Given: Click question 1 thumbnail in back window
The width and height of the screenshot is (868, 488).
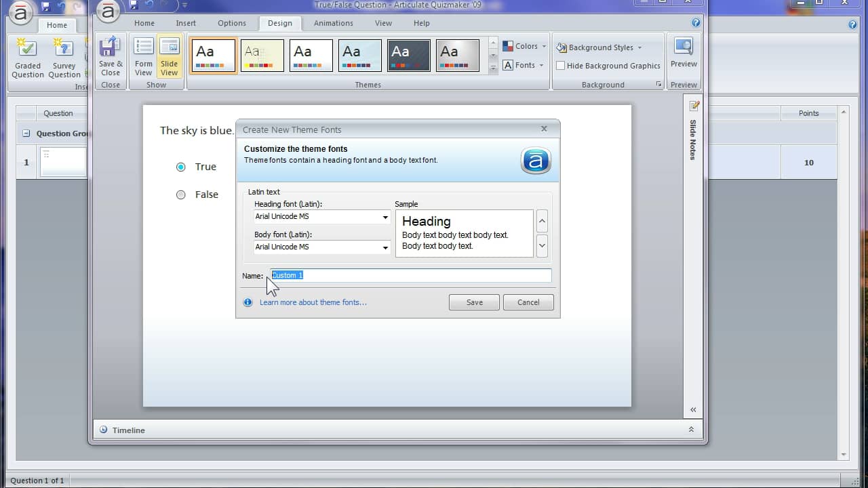Looking at the screenshot, I should (63, 163).
